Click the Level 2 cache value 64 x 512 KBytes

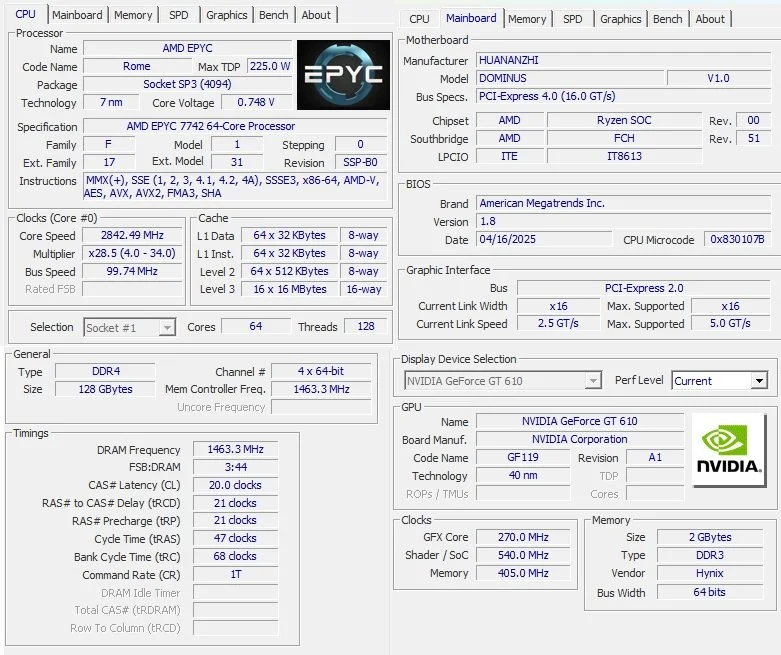[x=289, y=271]
